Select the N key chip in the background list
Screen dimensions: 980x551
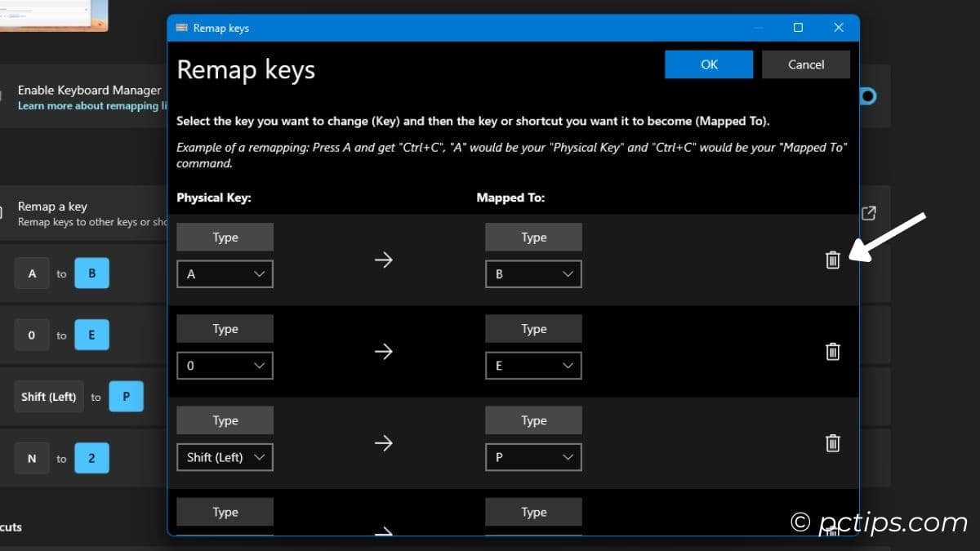[32, 458]
